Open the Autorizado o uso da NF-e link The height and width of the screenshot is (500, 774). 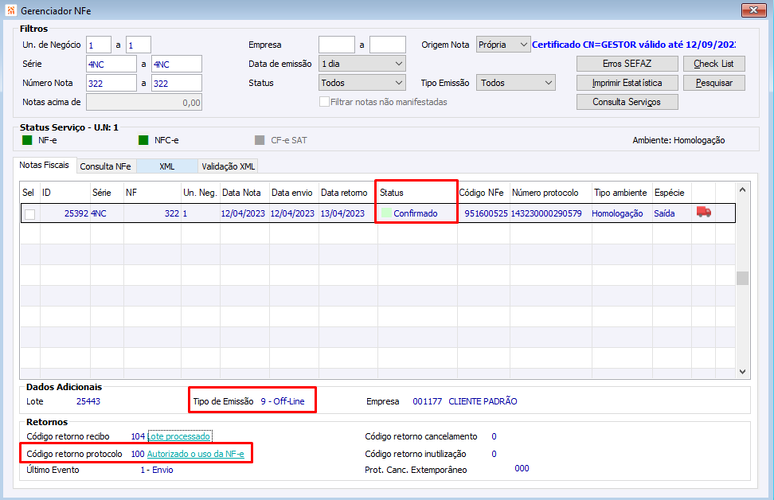point(195,454)
